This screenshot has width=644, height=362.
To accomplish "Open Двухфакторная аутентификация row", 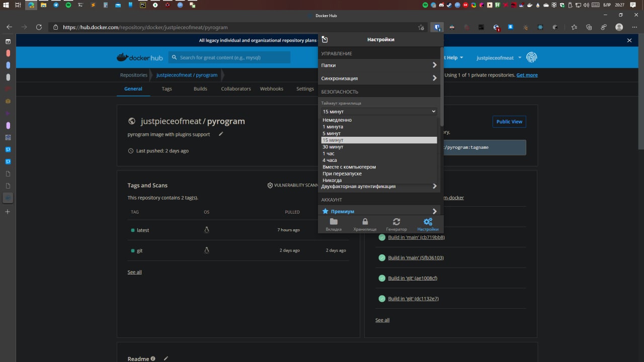I will click(x=379, y=186).
